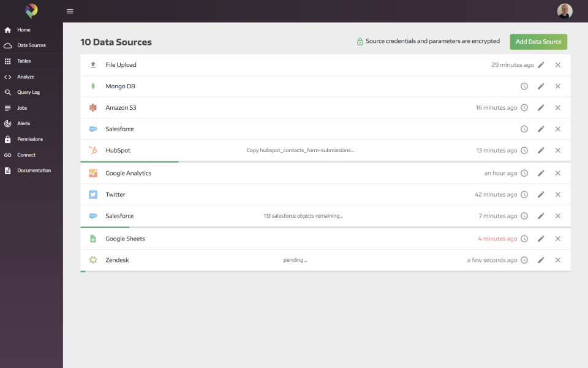Open schedule clock for second Salesforce

tap(524, 216)
